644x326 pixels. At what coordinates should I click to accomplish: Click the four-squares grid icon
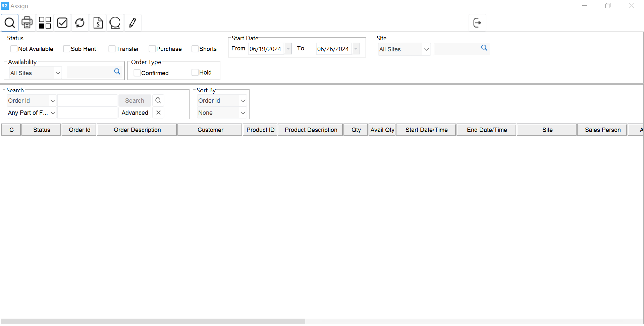[x=45, y=23]
